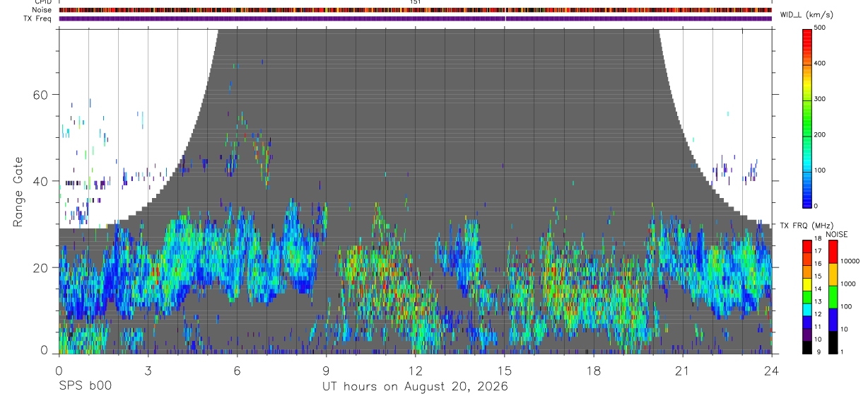Click the 'UT hours on August 20, 2026' axis title

pyautogui.click(x=415, y=387)
